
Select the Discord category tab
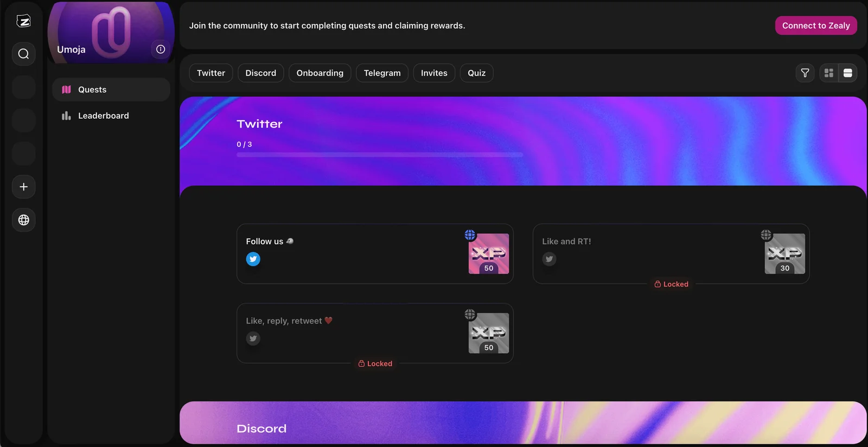tap(261, 73)
